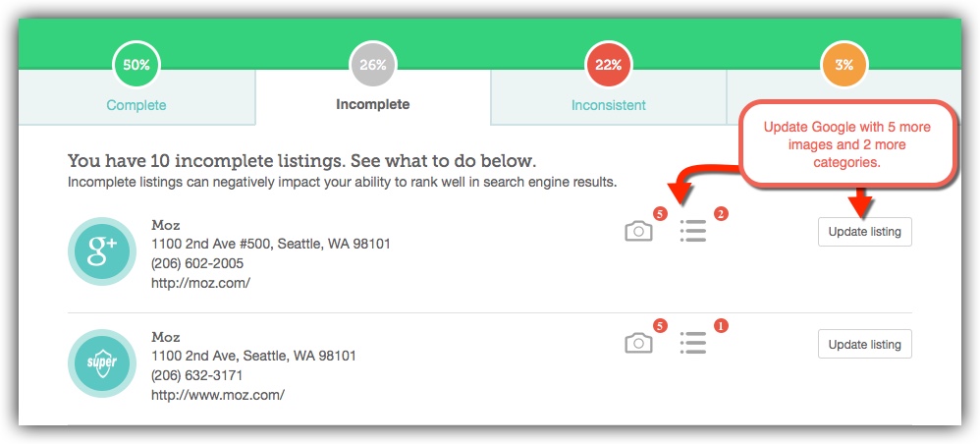Click the 50% green progress circle

pyautogui.click(x=136, y=65)
